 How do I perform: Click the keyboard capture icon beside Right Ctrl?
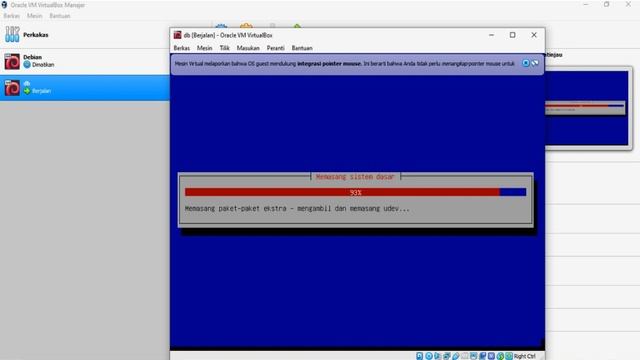point(509,356)
